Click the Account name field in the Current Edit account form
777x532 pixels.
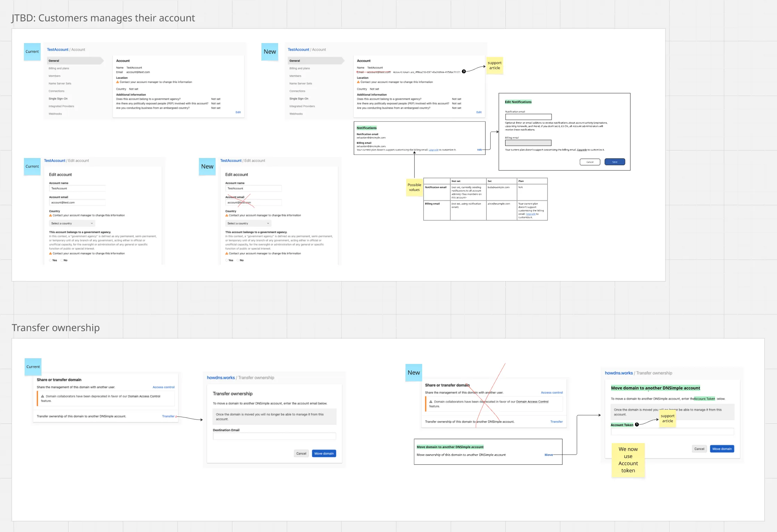point(77,189)
